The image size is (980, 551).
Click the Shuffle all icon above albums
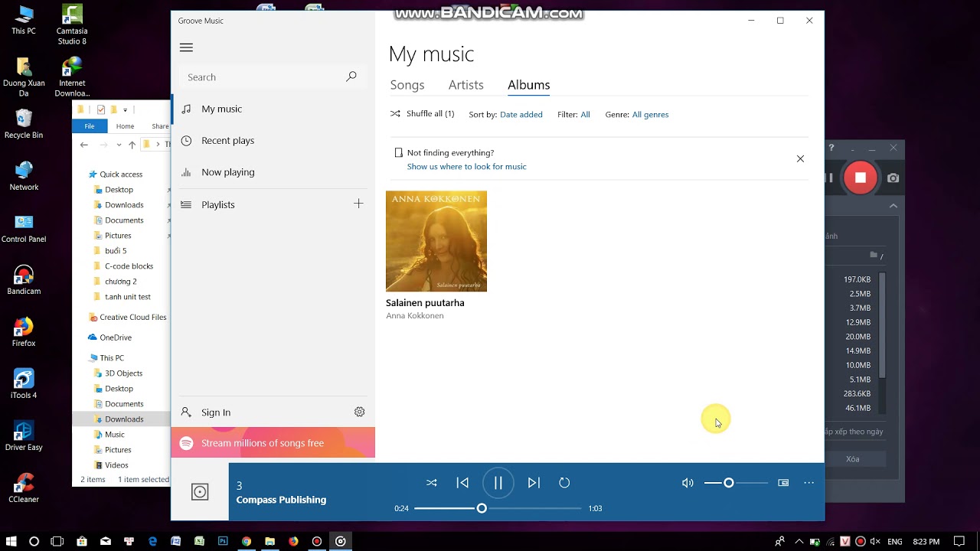(395, 114)
